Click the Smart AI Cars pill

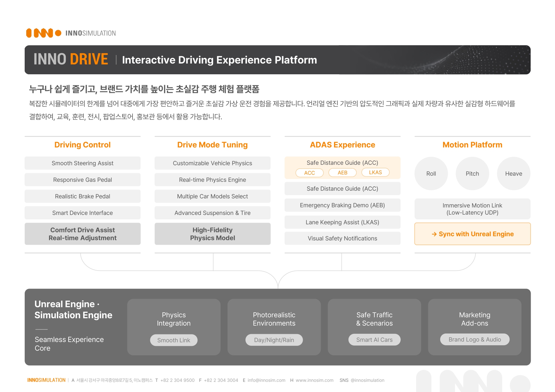click(374, 340)
